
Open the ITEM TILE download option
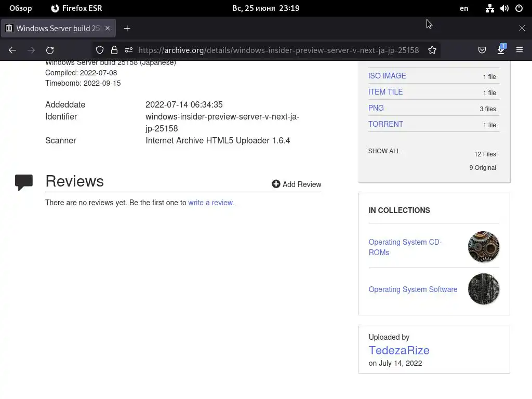click(385, 92)
